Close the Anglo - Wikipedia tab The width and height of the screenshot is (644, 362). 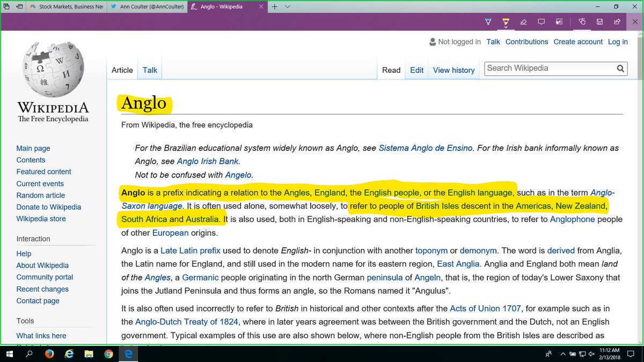tap(261, 6)
